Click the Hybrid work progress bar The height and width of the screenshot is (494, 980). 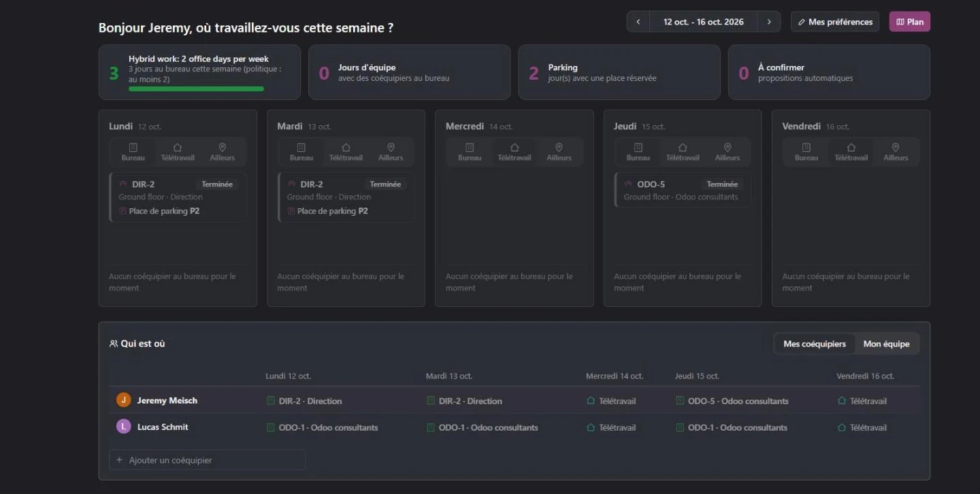(x=196, y=88)
